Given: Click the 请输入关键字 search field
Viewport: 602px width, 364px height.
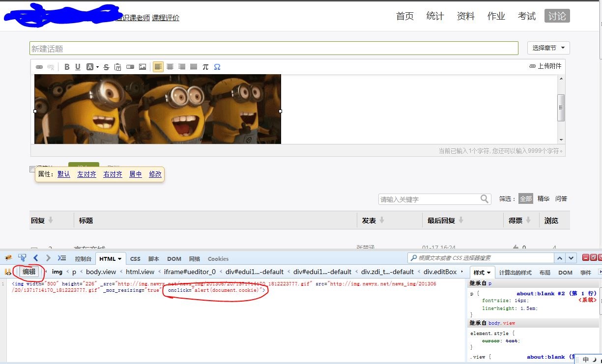Looking at the screenshot, I should pos(429,199).
